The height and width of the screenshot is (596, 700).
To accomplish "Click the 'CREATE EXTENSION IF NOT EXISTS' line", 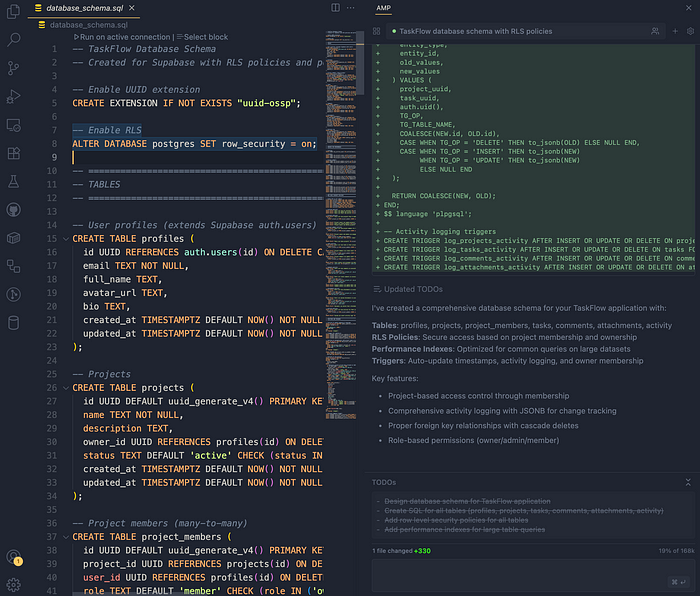I will point(187,103).
